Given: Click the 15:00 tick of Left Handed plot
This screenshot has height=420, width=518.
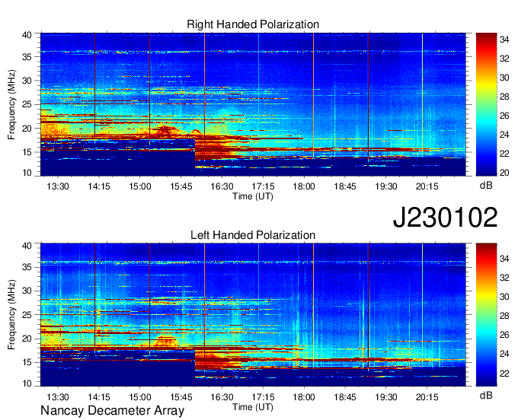Looking at the screenshot, I should click(139, 397).
